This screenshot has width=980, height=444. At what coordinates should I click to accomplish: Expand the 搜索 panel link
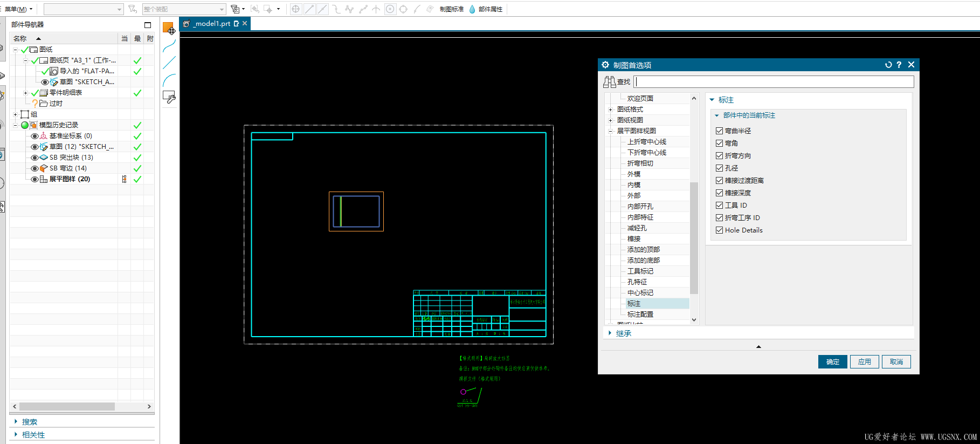click(30, 422)
